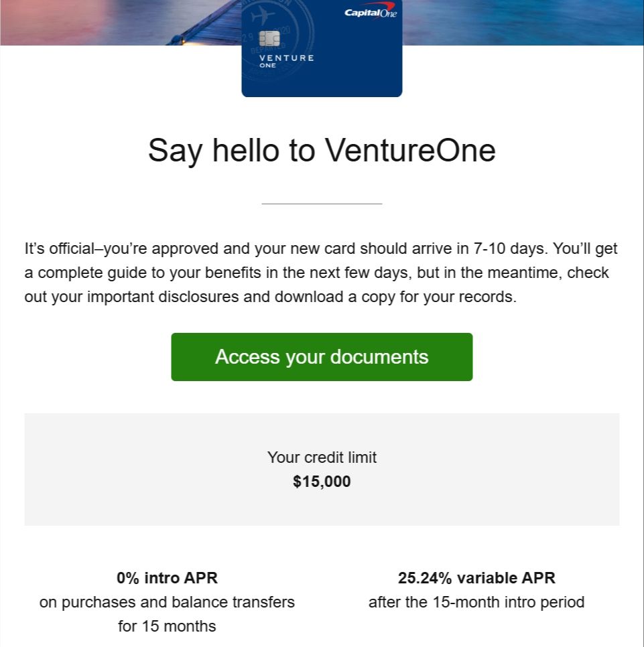Click the "on purchases and balance transfers" line
644x647 pixels.
tap(167, 602)
